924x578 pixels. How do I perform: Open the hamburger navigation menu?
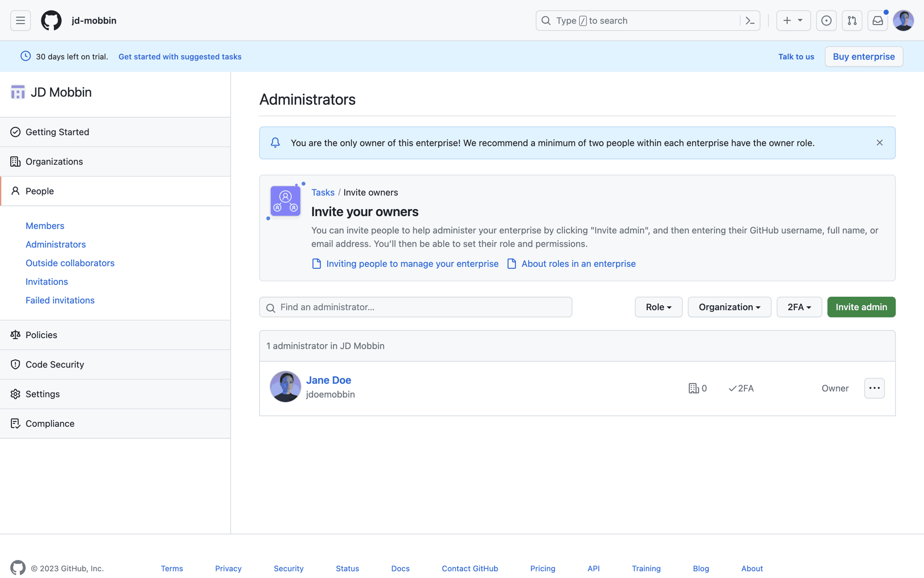coord(20,21)
